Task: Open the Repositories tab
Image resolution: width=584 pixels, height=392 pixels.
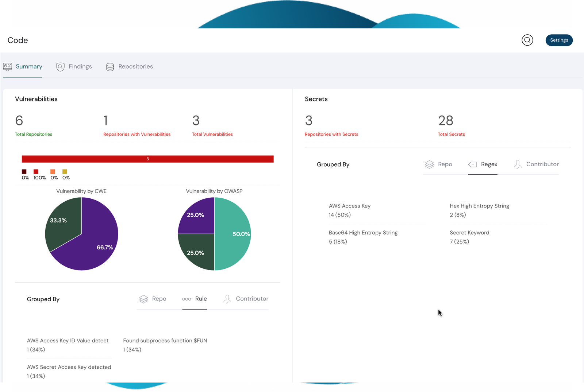Action: click(135, 67)
